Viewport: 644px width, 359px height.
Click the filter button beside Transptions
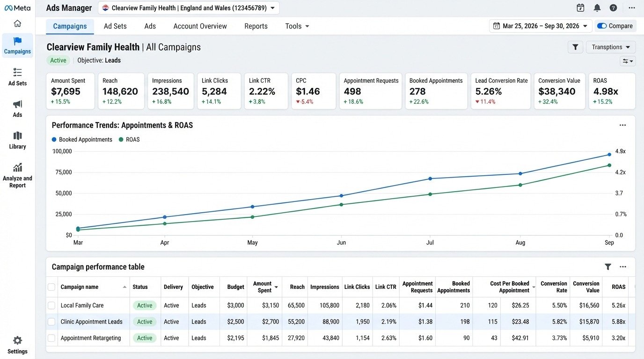[575, 47]
